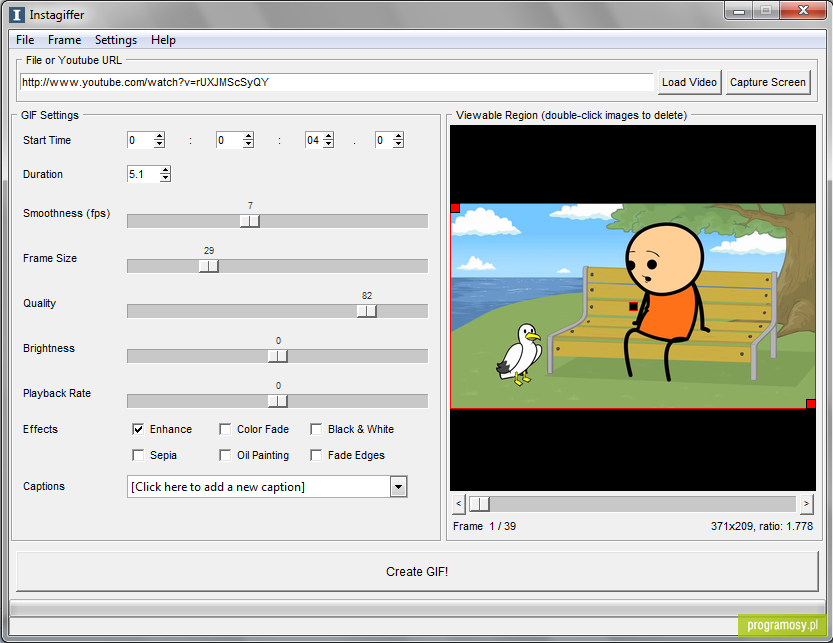Enable the Color Fade effect
The height and width of the screenshot is (643, 833).
(225, 429)
